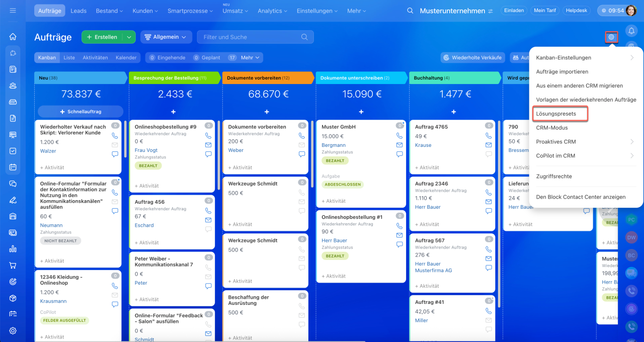Expand the Analytics menu
Viewport: 644px width, 342px height.
coord(274,11)
